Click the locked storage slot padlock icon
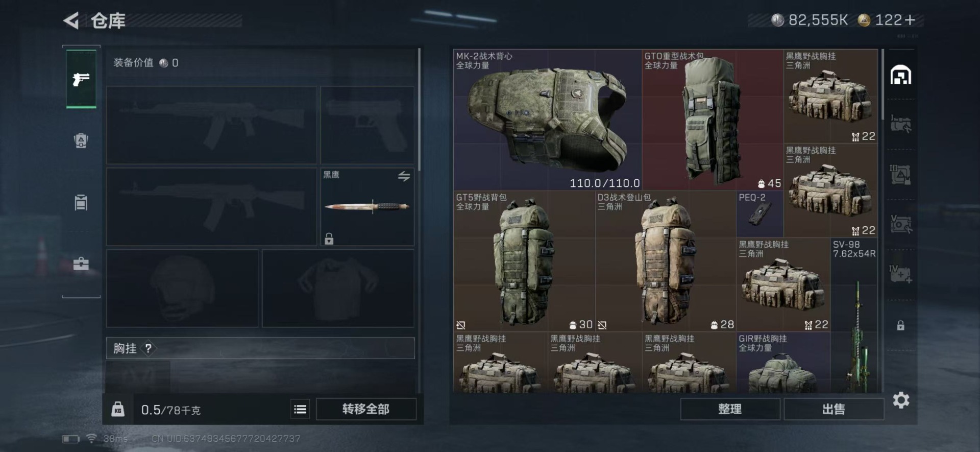980x452 pixels. tap(901, 325)
